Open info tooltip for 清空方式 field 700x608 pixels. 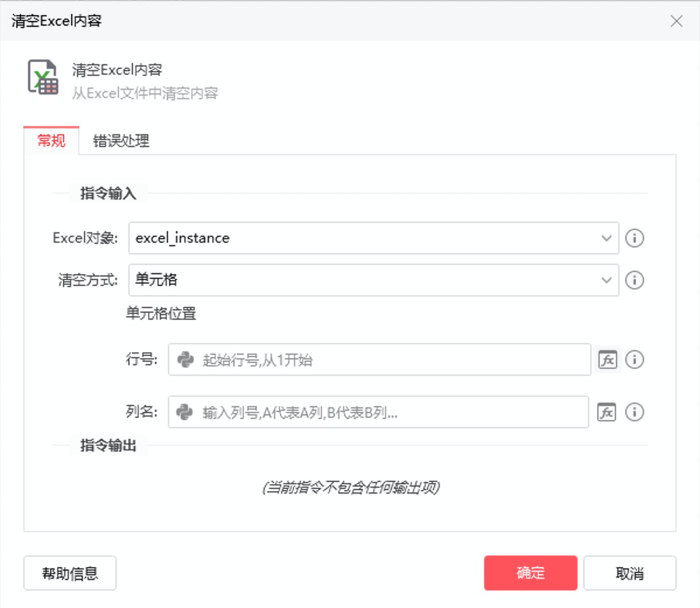point(635,280)
